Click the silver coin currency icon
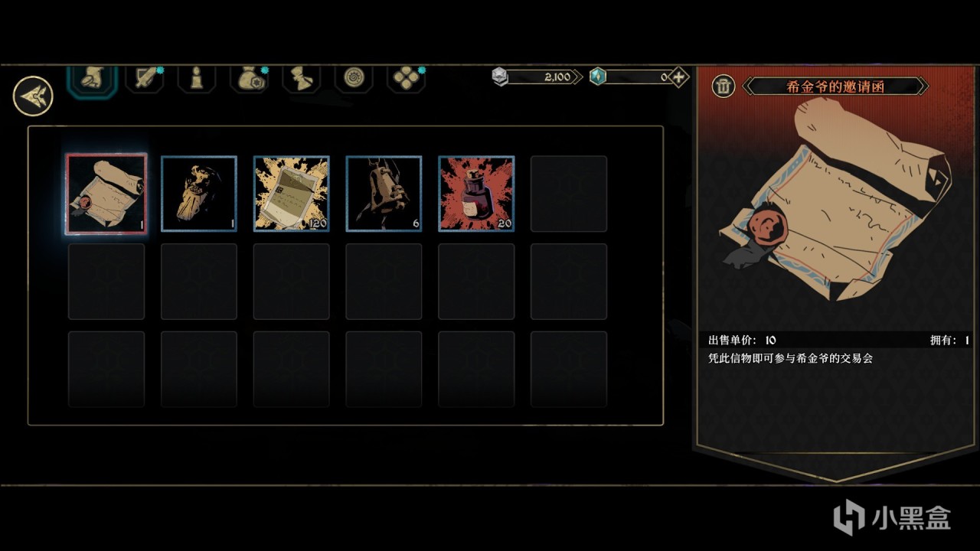The image size is (980, 551). point(500,77)
